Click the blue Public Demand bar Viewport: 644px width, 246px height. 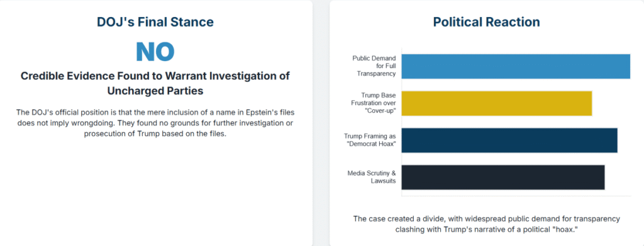coord(516,66)
